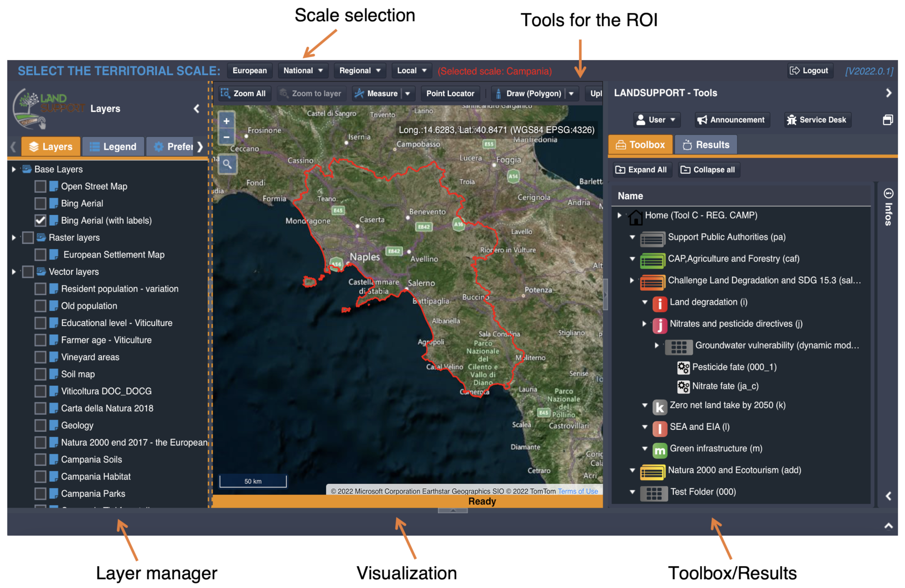The width and height of the screenshot is (905, 588).
Task: Click the Service Desk bug icon
Action: point(791,120)
